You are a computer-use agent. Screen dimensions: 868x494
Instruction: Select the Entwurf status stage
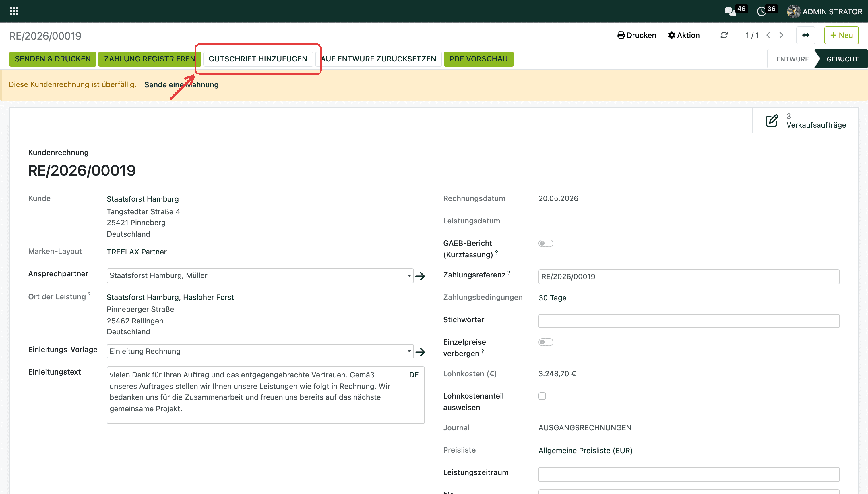tap(792, 59)
